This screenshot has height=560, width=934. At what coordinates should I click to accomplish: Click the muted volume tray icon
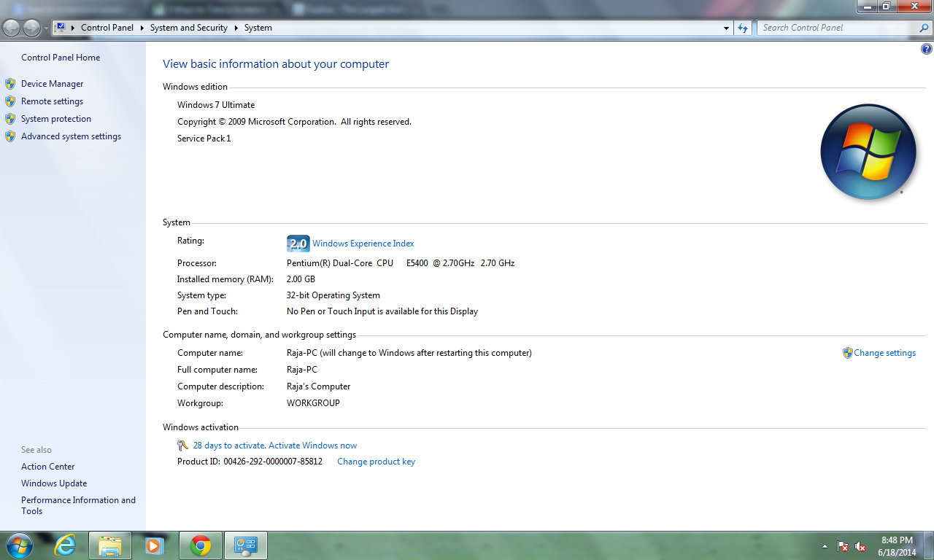coord(860,546)
